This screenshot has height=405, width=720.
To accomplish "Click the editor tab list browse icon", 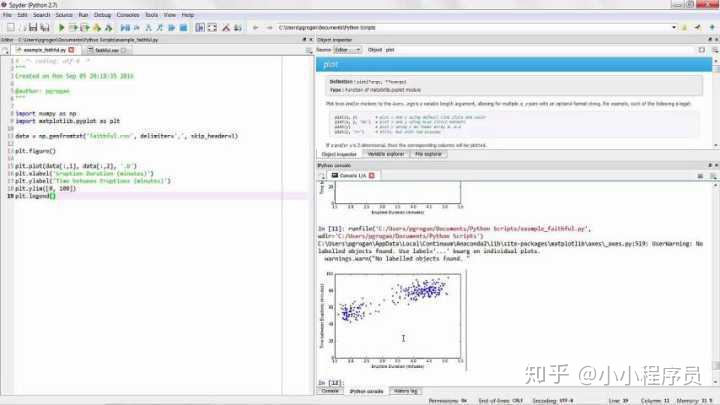I will click(5, 50).
